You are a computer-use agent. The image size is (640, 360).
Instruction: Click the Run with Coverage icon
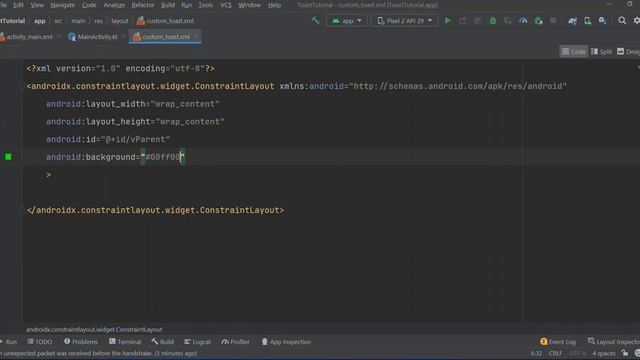[x=508, y=20]
